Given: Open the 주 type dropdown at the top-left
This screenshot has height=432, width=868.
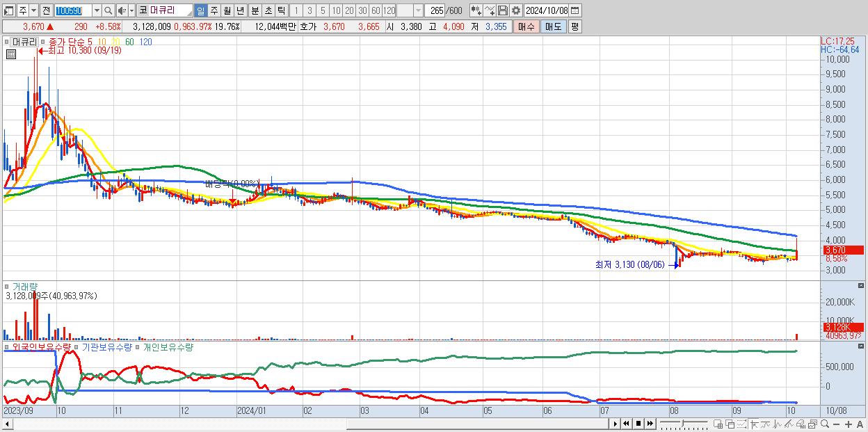Looking at the screenshot, I should click(x=33, y=10).
